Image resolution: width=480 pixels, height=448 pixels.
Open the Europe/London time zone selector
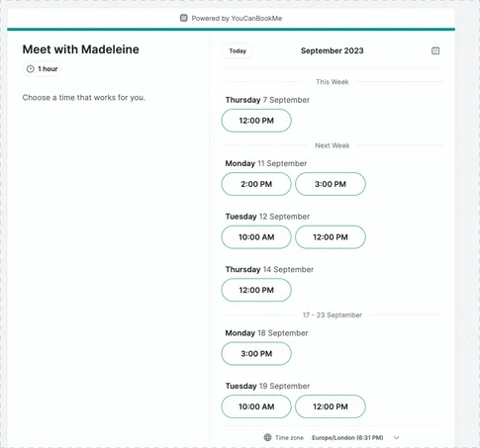[x=347, y=438]
